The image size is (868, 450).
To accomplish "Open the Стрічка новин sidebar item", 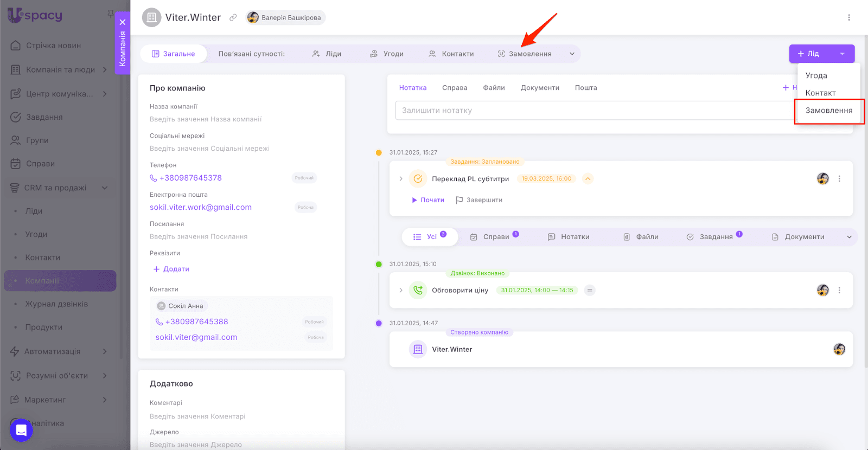I will [x=53, y=46].
